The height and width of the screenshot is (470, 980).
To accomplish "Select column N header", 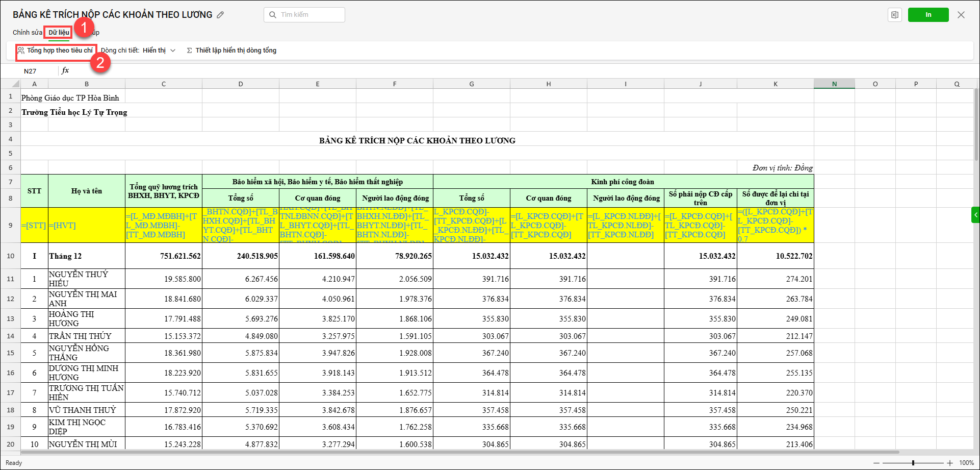I will pos(834,84).
